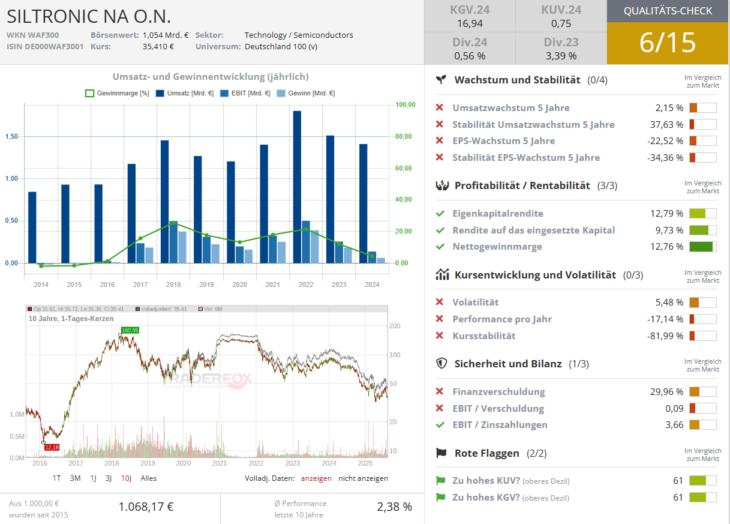Select the 10J chart timeframe
This screenshot has height=524, width=730.
(126, 478)
